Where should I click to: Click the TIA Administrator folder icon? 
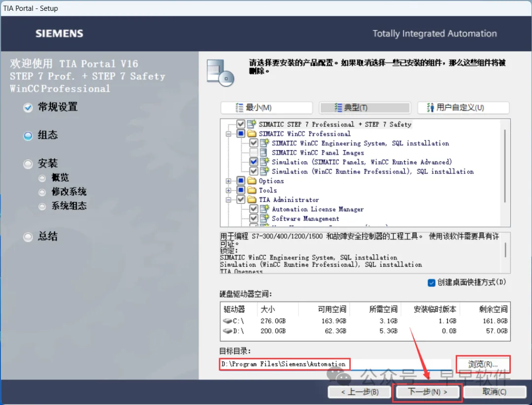(252, 200)
